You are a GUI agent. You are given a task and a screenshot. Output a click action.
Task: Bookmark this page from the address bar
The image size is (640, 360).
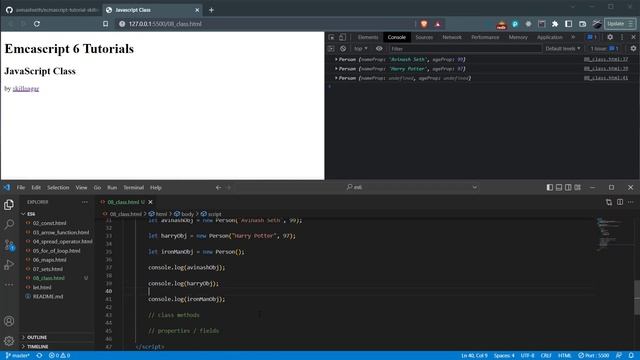[105, 24]
